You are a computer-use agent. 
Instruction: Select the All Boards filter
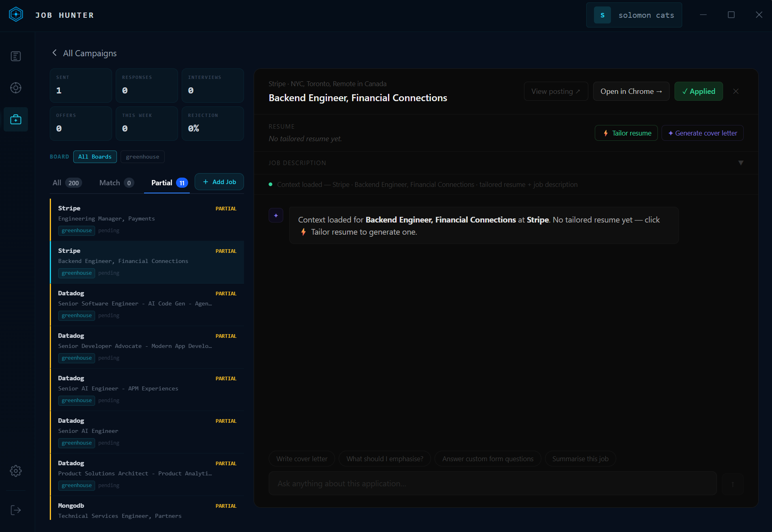coord(95,157)
